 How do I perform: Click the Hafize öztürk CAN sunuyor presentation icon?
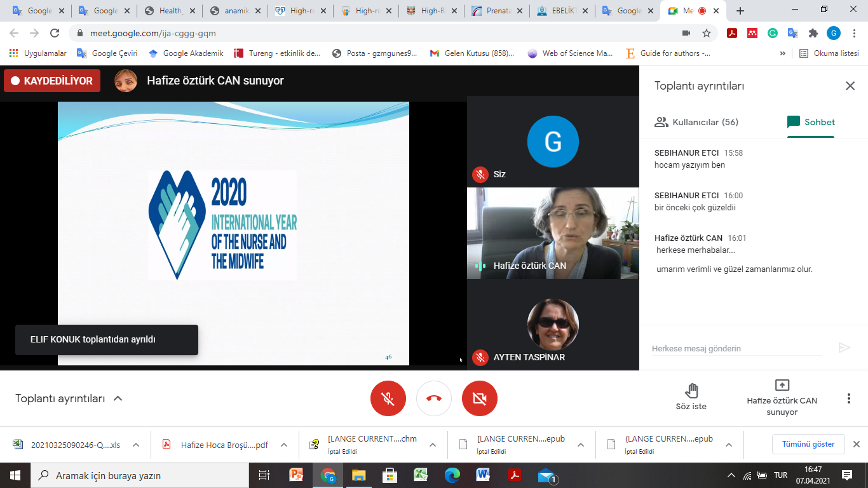782,385
